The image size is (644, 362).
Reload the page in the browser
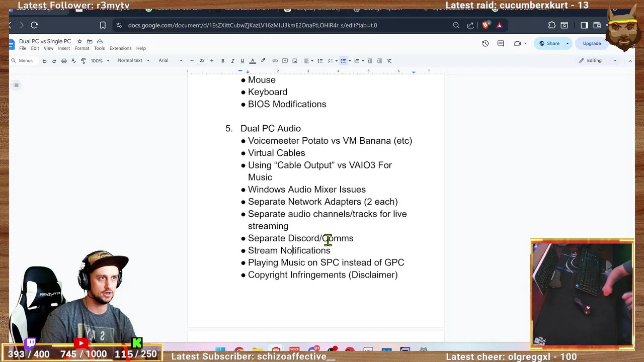(x=34, y=25)
